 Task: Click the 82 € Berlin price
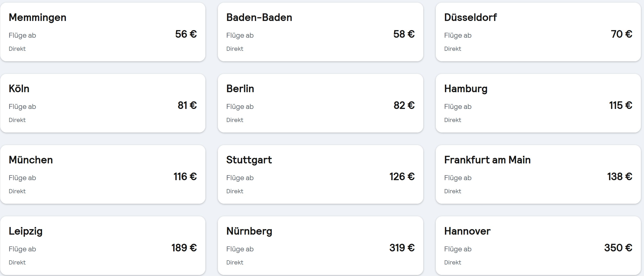pyautogui.click(x=404, y=105)
